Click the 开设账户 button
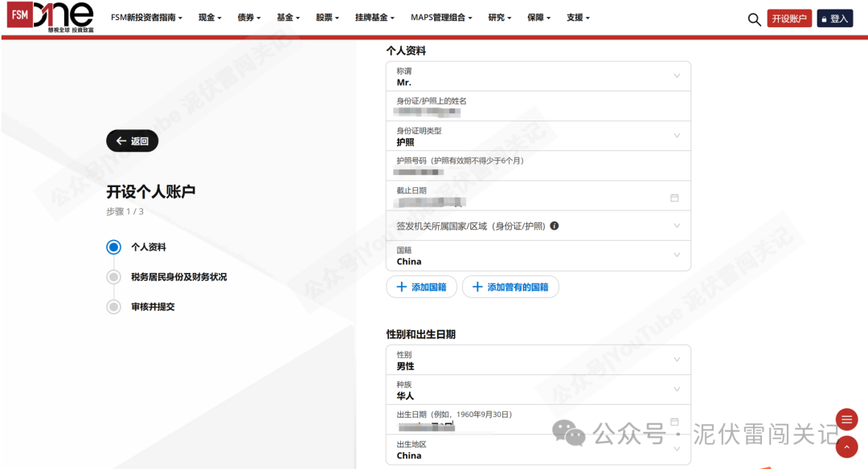 pos(789,18)
